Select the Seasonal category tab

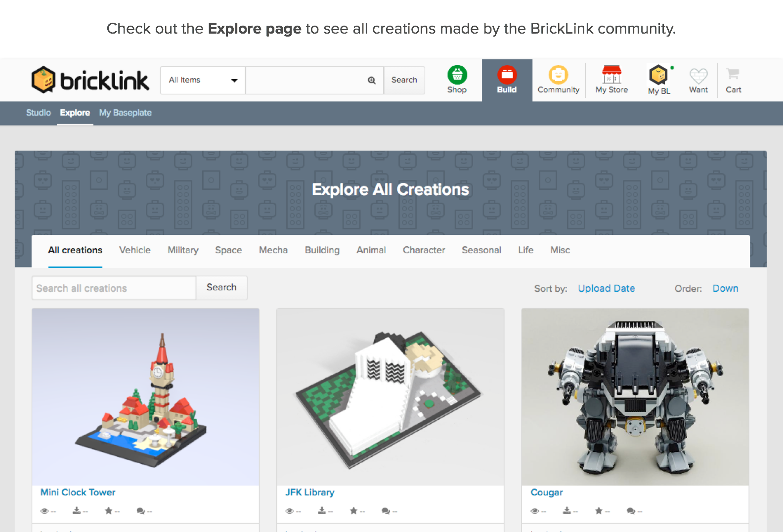click(481, 250)
